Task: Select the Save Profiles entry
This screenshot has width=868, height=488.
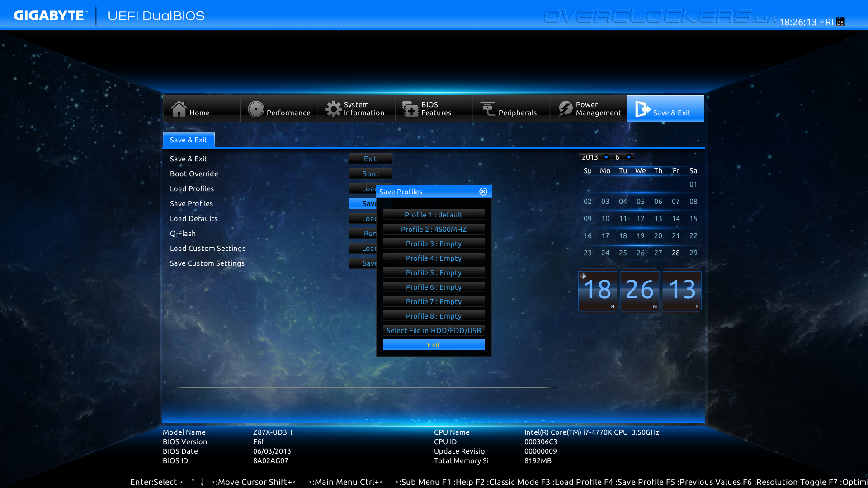Action: coord(191,204)
